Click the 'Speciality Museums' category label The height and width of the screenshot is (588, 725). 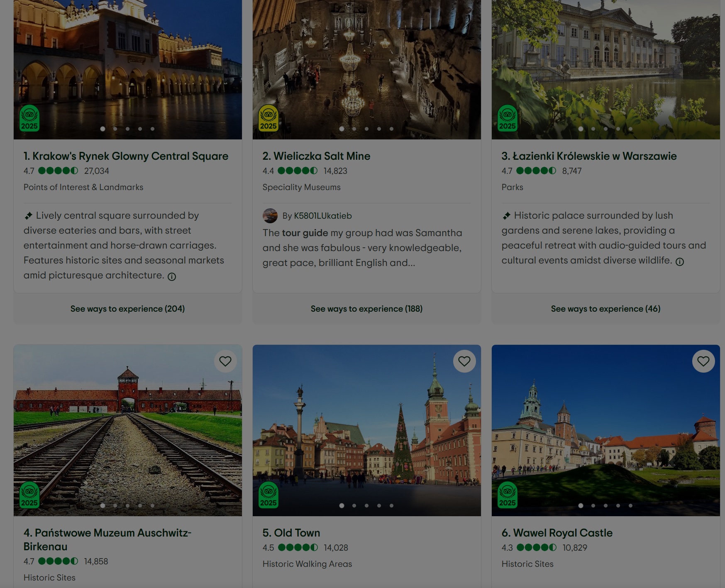[301, 187]
